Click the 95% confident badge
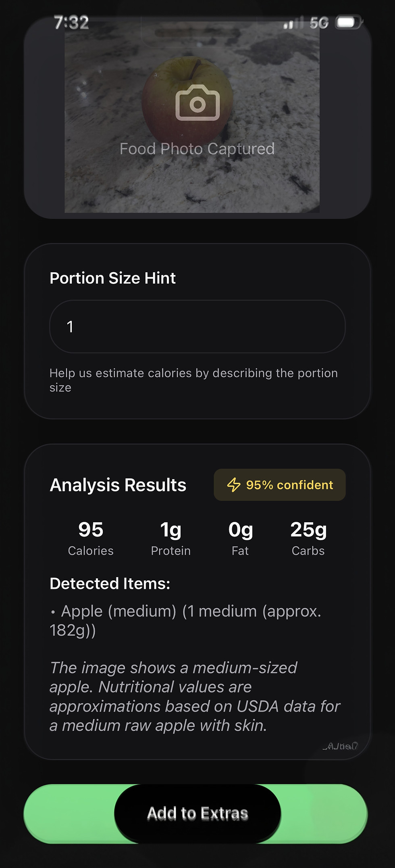Screen dimensions: 395x868 [280, 485]
